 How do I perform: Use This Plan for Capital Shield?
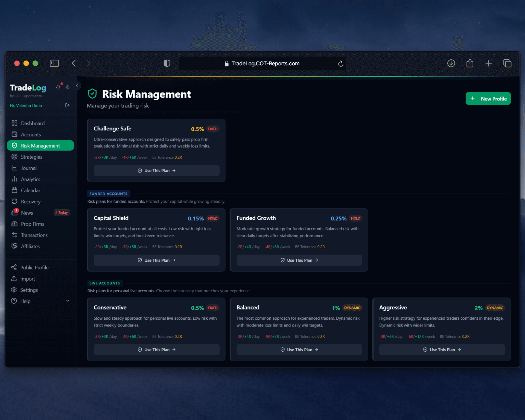(156, 260)
